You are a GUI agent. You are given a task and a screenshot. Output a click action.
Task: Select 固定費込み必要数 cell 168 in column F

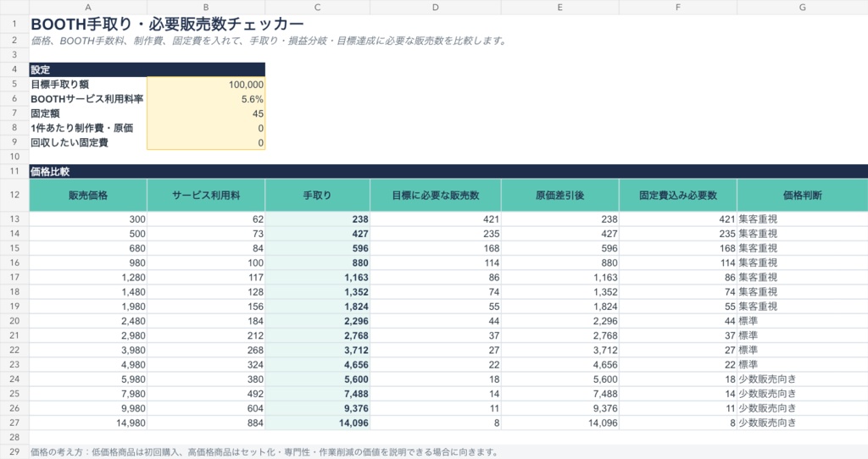tap(677, 248)
